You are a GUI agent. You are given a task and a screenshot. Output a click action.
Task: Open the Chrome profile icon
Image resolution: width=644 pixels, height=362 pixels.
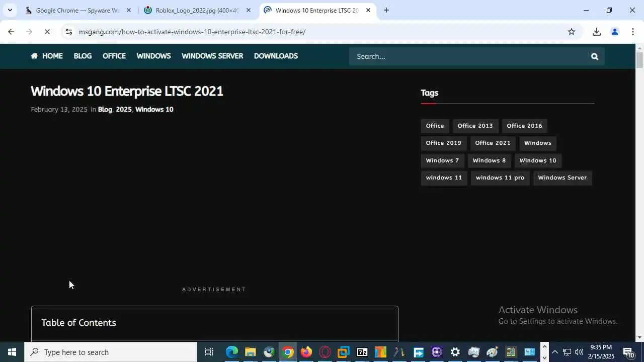(615, 32)
